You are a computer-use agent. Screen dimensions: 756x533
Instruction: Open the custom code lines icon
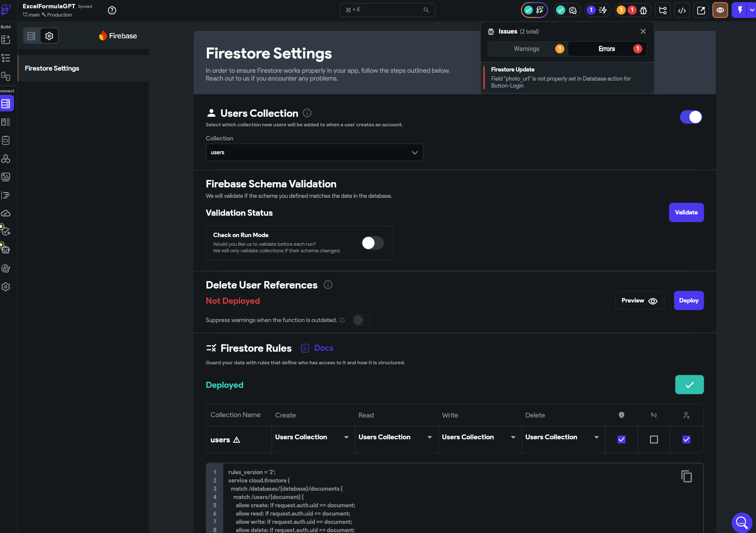[6, 195]
